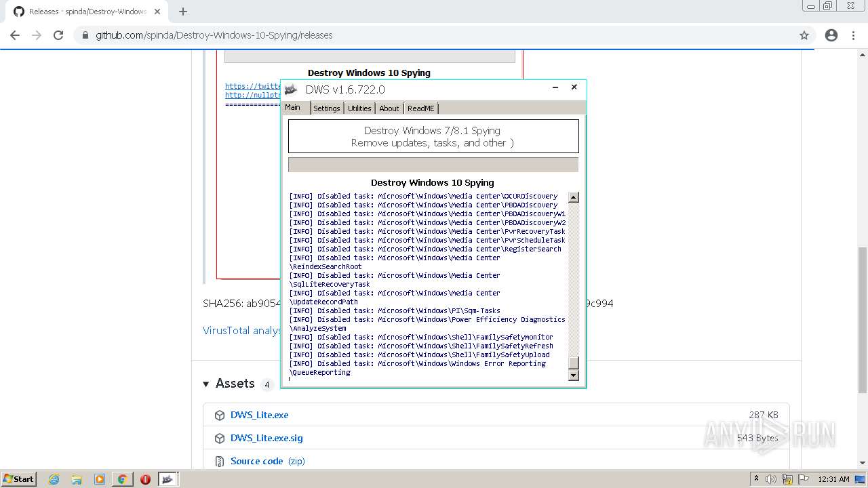Image resolution: width=868 pixels, height=488 pixels.
Task: Launch Internet Explorer from taskbar
Action: click(54, 479)
